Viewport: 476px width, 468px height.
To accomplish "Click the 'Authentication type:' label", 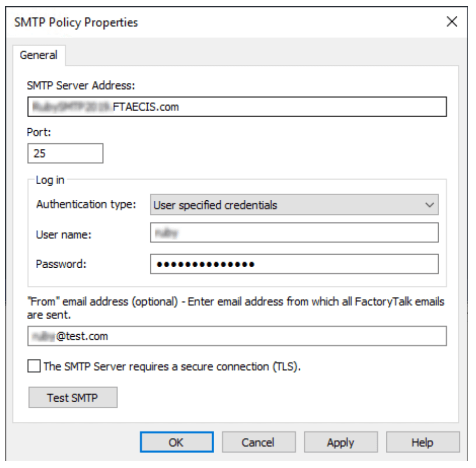I will [x=86, y=204].
